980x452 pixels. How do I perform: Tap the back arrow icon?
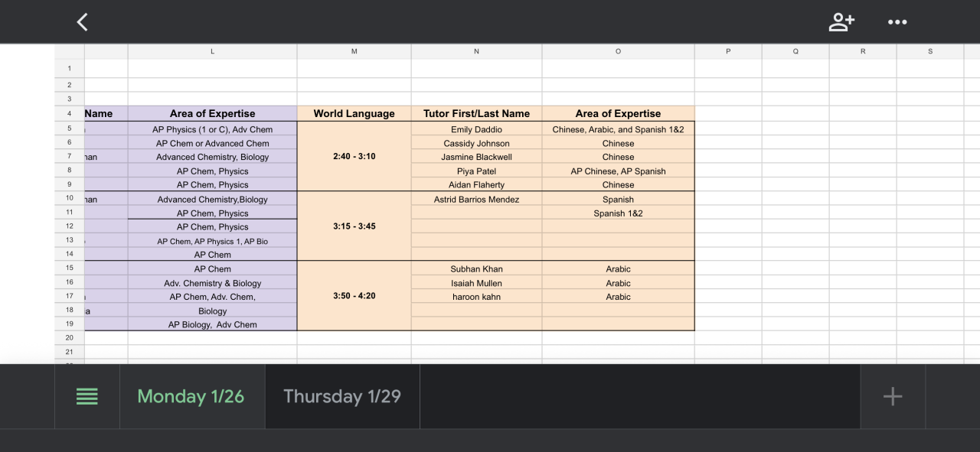click(x=83, y=22)
